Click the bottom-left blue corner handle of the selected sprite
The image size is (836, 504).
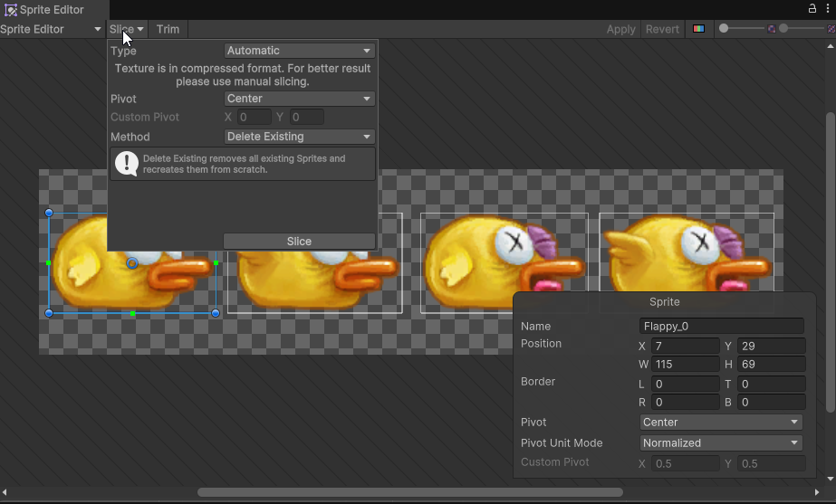49,313
